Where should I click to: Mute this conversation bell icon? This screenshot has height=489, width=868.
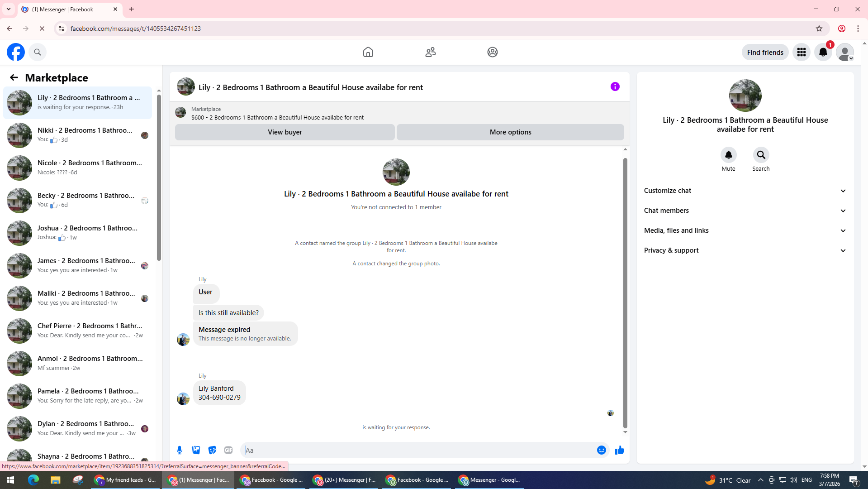[729, 155]
